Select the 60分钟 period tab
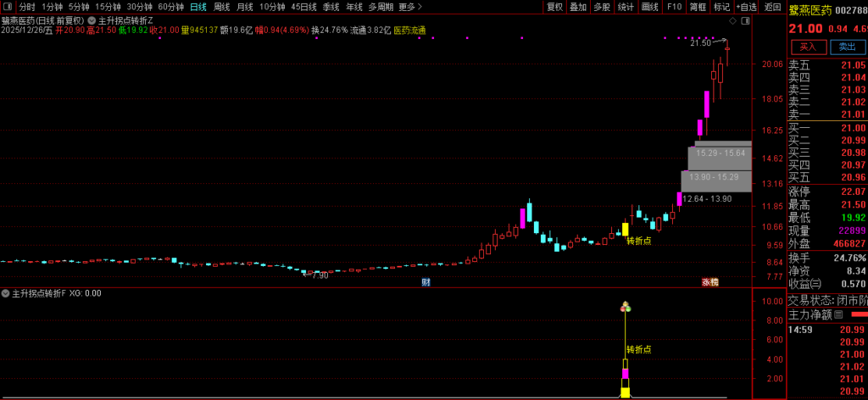The width and height of the screenshot is (868, 400). 170,7
